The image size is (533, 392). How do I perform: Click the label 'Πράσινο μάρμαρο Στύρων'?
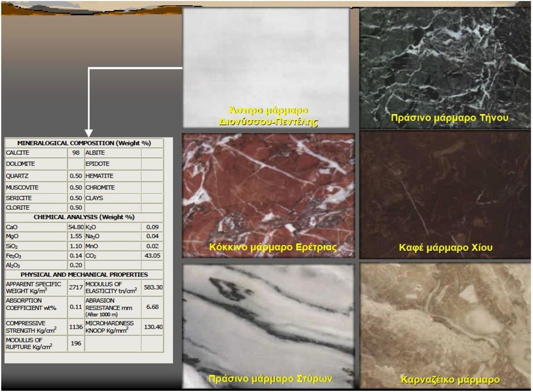270,379
